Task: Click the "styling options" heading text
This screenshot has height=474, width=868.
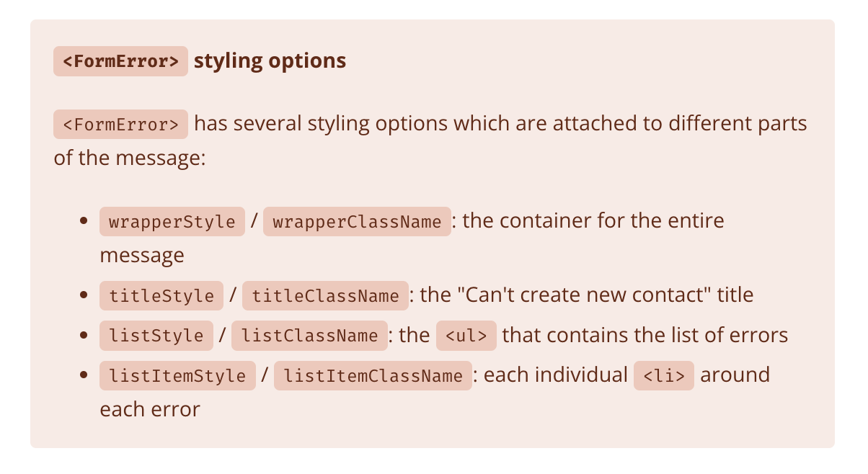Action: click(x=270, y=61)
